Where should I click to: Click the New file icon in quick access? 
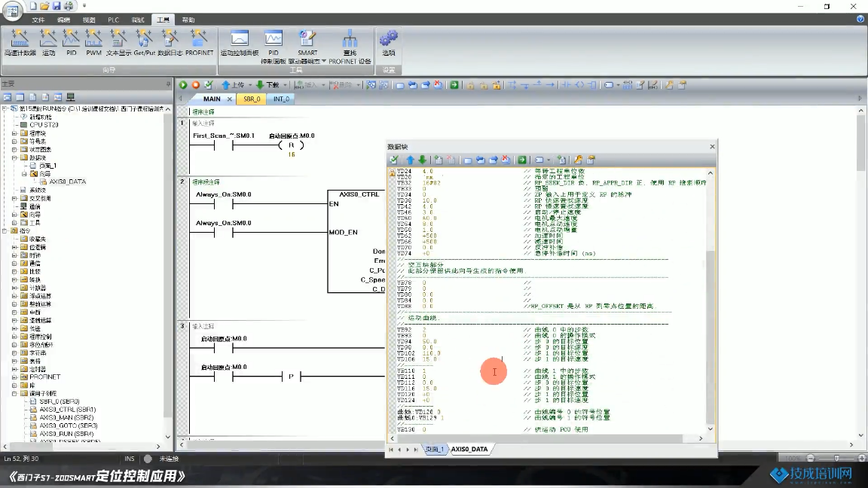click(33, 6)
